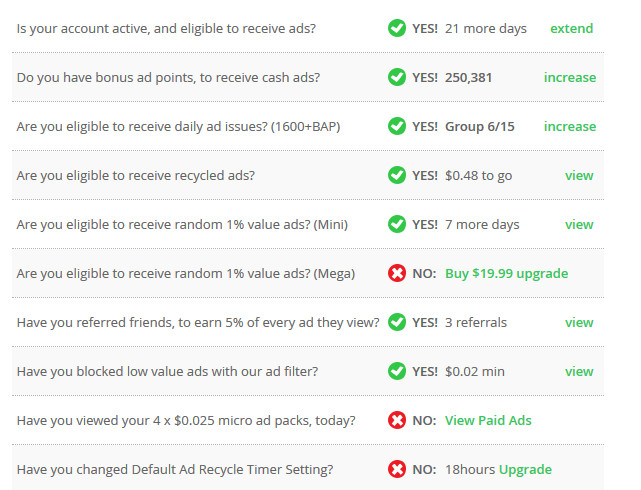Click the View Paid Ads link
Viewport: 641px width, 490px height.
[488, 421]
